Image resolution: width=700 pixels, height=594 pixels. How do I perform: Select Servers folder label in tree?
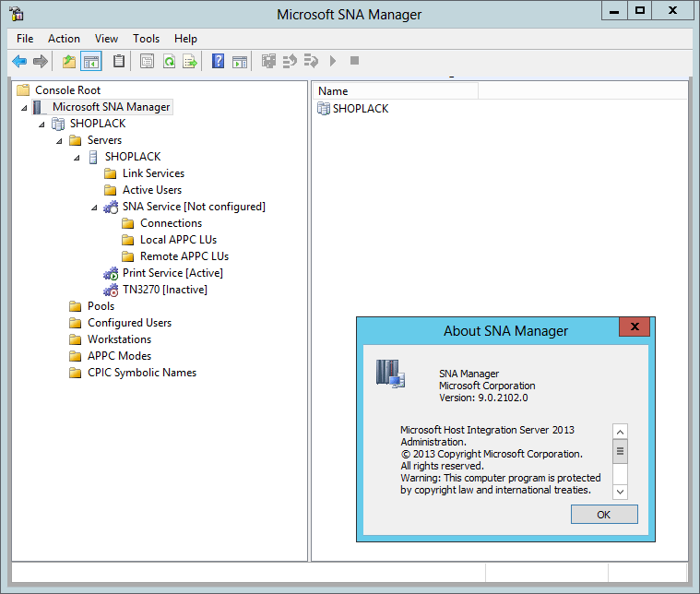(104, 140)
